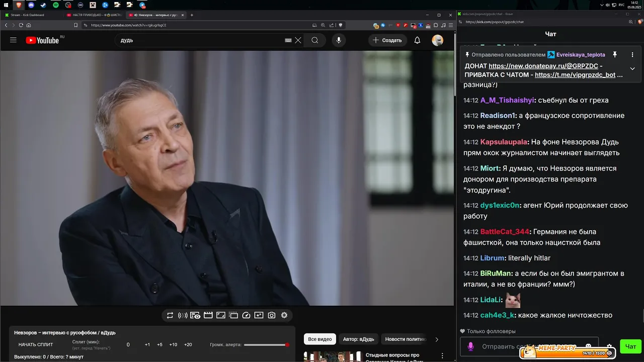
Task: Adjust the Громк. алерта volume slider
Action: click(266, 345)
